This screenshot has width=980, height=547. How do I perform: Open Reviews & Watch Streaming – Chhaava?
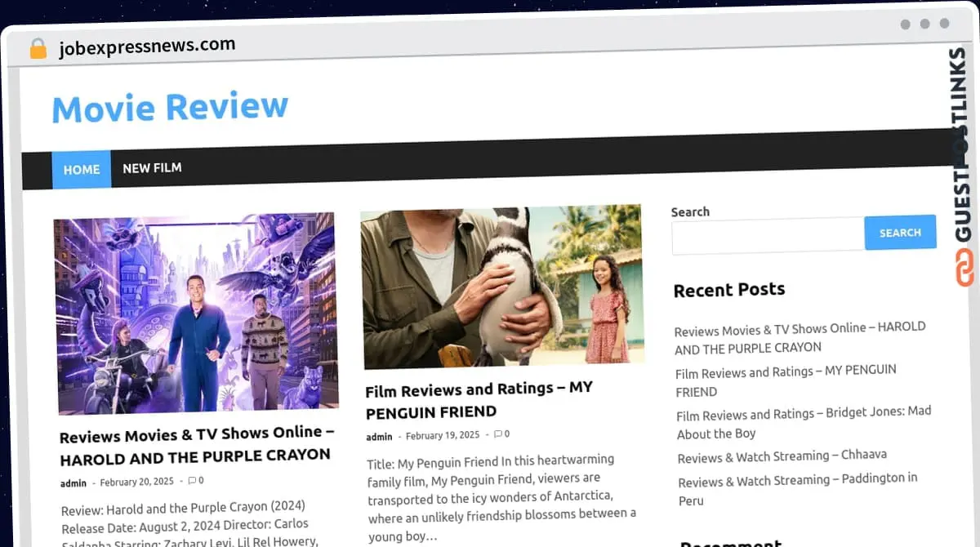click(x=782, y=456)
